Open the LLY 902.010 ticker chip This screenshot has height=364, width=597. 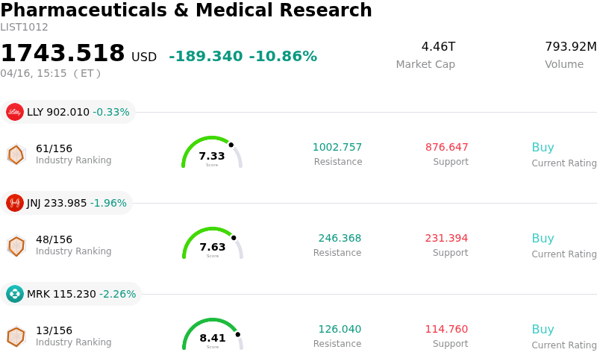pyautogui.click(x=68, y=112)
